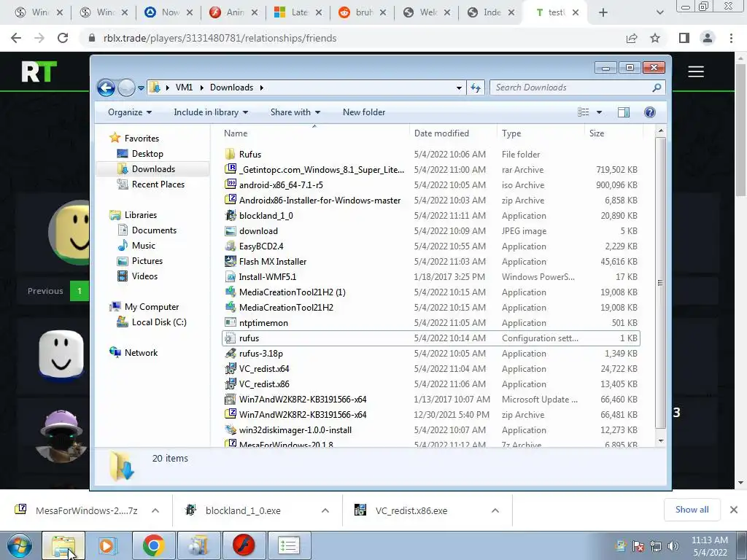This screenshot has height=560, width=747.
Task: Open the view options dropdown arrow
Action: [x=600, y=112]
